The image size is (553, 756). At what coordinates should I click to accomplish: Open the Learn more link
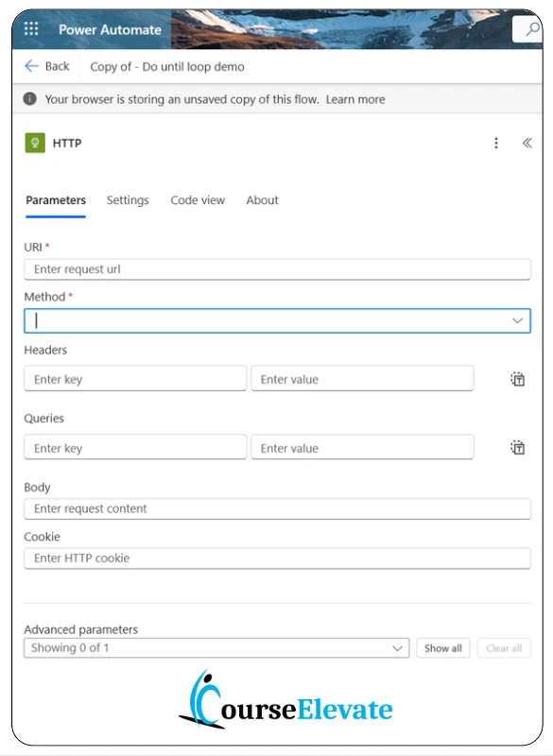(x=356, y=99)
